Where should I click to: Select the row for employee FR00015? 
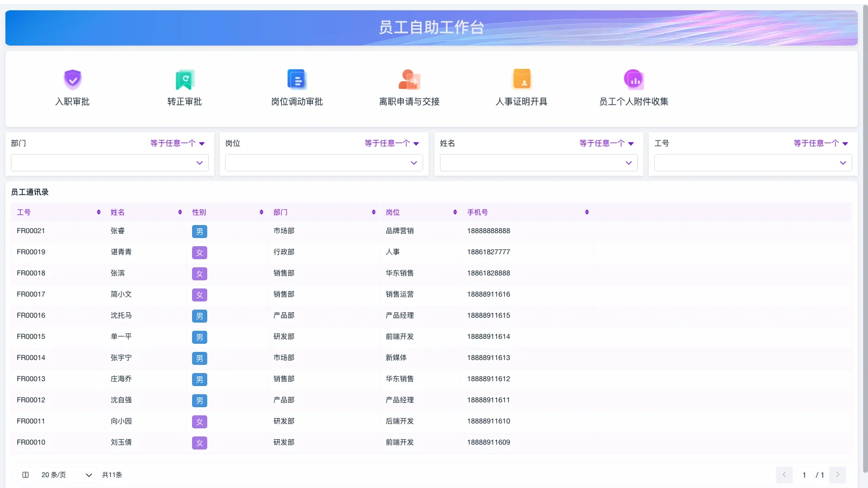[325, 336]
